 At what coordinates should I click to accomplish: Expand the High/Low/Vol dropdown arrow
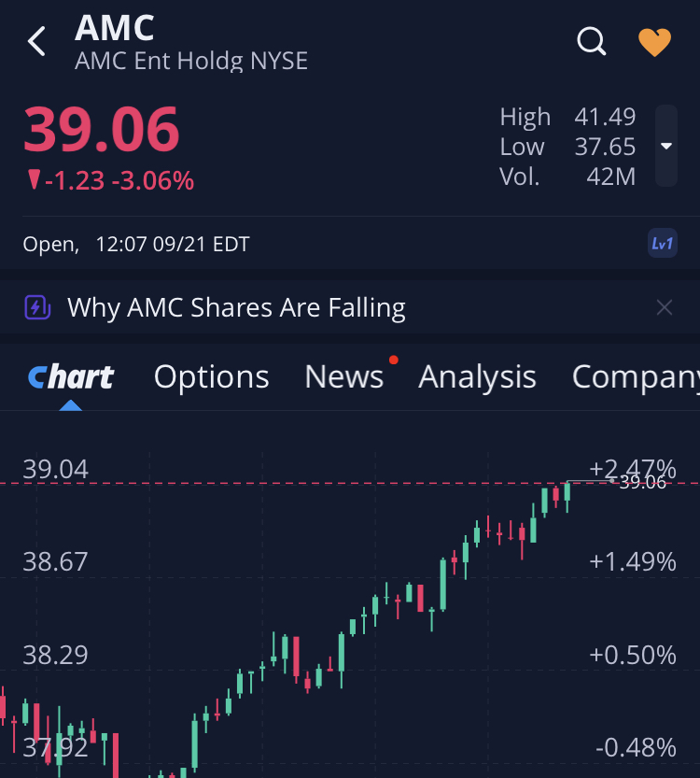click(666, 146)
